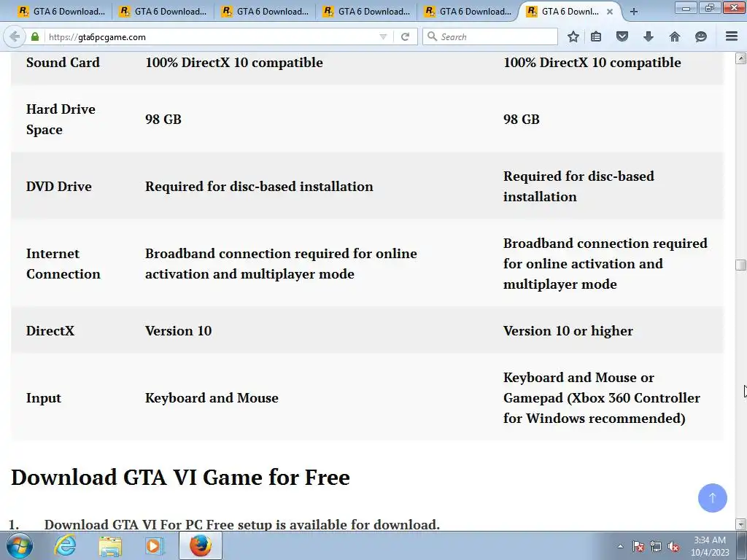
Task: Show hidden tray icons arrow
Action: pos(620,547)
